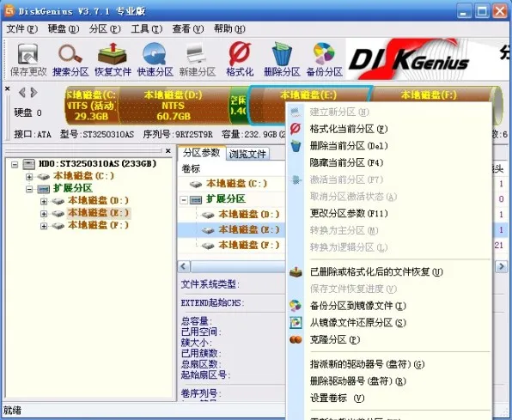Open the 工具(T) menu
Screen dimensions: 512x420
[x=146, y=29]
